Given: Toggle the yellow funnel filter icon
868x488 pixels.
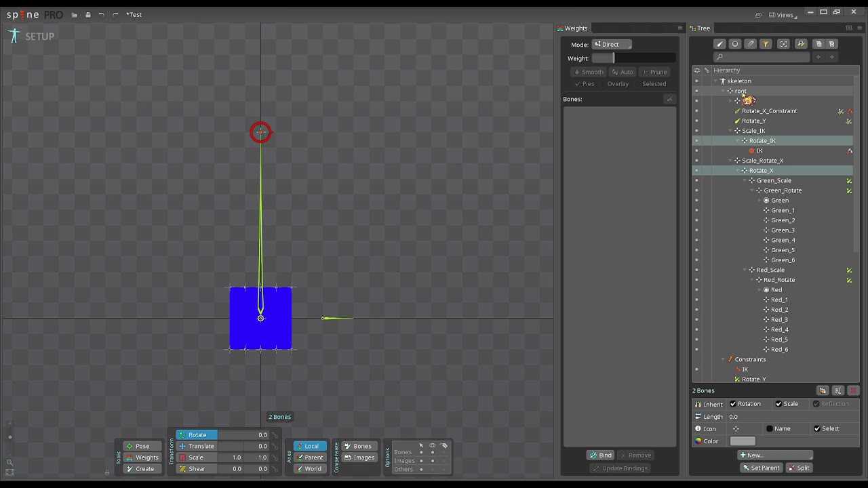Looking at the screenshot, I should [x=766, y=44].
